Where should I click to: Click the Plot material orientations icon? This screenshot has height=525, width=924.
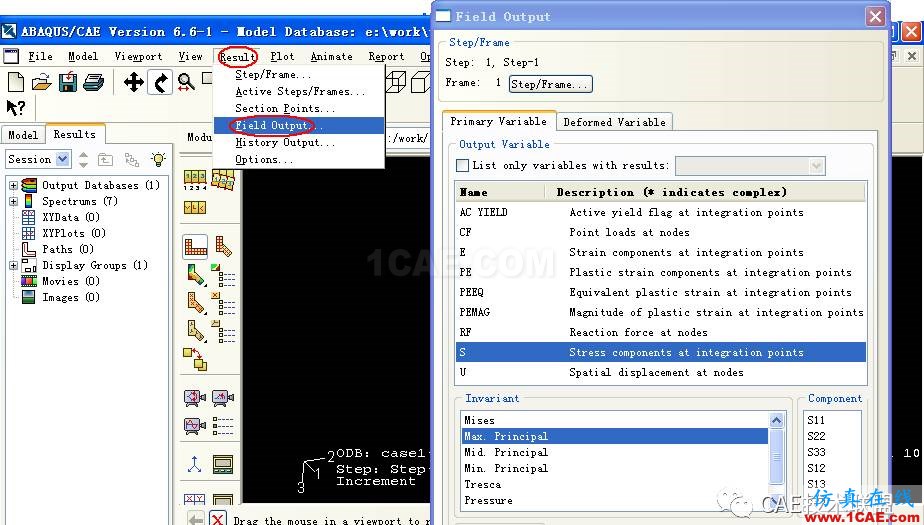(196, 331)
